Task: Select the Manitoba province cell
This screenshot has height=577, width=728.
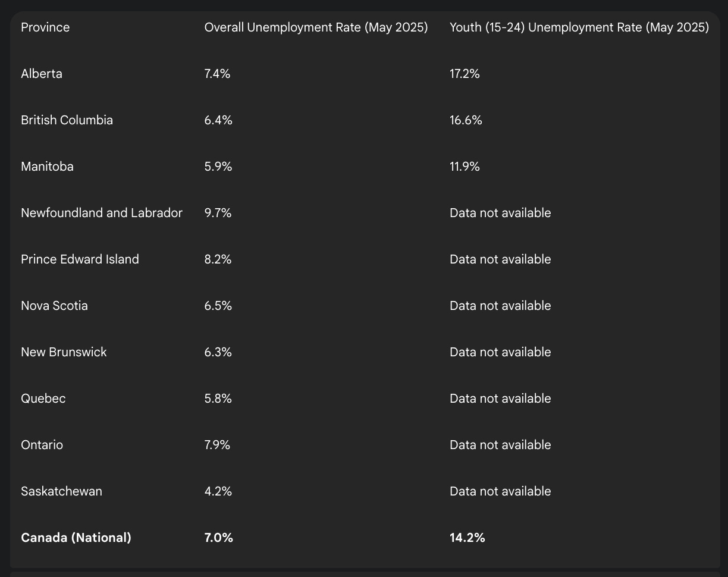Action: point(47,167)
